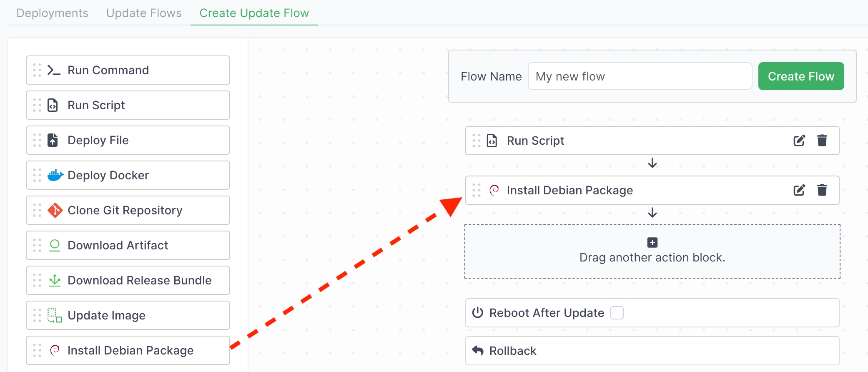Grab the drag handle of Run Script step
Screen dimensions: 868x372
(477, 141)
